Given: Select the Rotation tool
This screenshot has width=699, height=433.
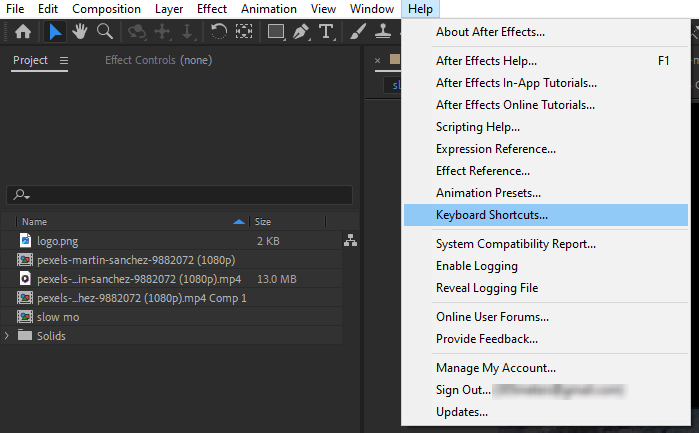Looking at the screenshot, I should point(218,31).
